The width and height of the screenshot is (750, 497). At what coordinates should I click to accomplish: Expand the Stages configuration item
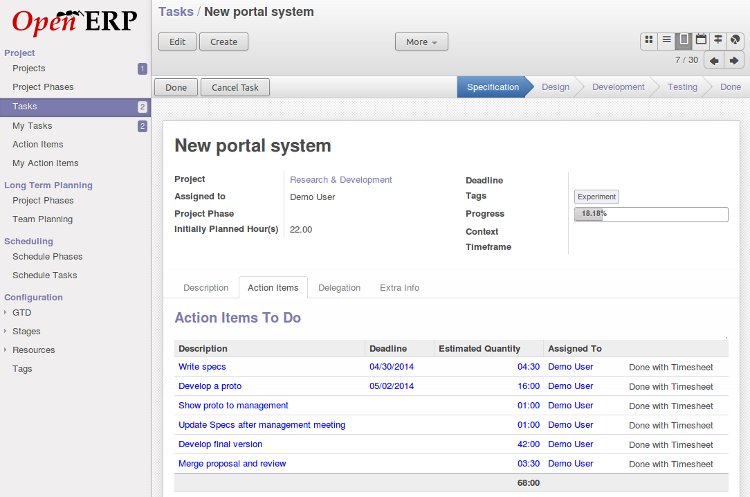[26, 331]
